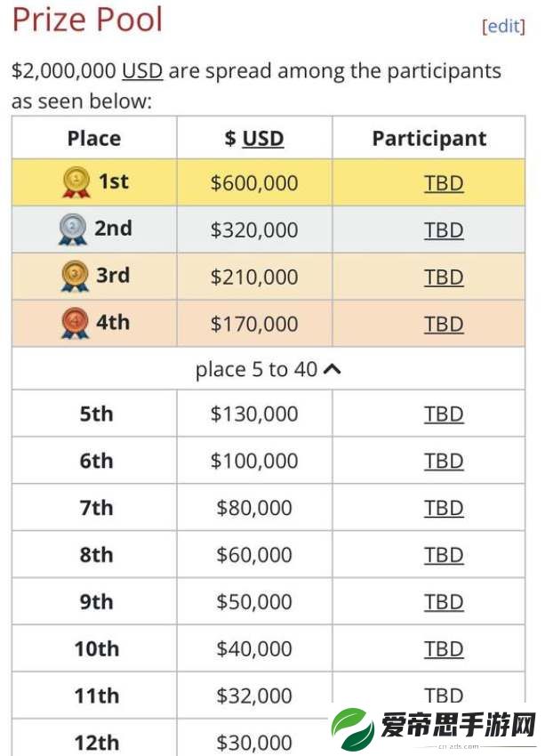Open the TBD link for 2nd place

pyautogui.click(x=444, y=230)
